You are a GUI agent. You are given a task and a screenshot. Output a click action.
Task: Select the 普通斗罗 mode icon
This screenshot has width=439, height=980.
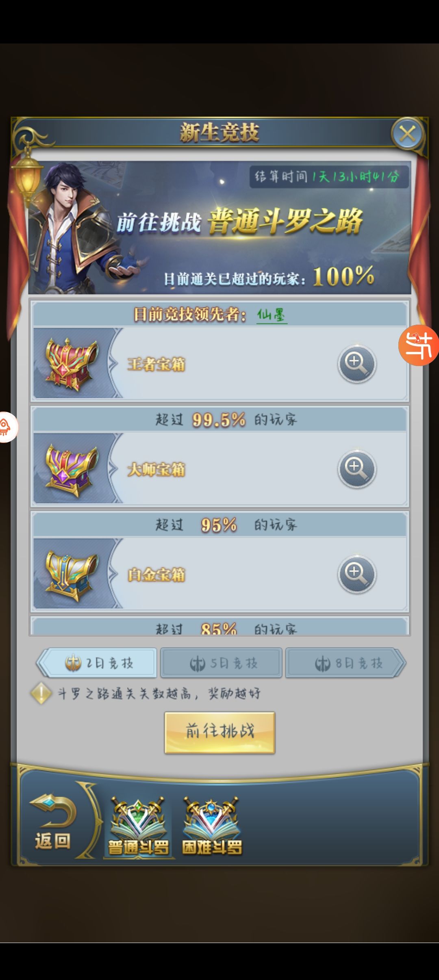(138, 826)
